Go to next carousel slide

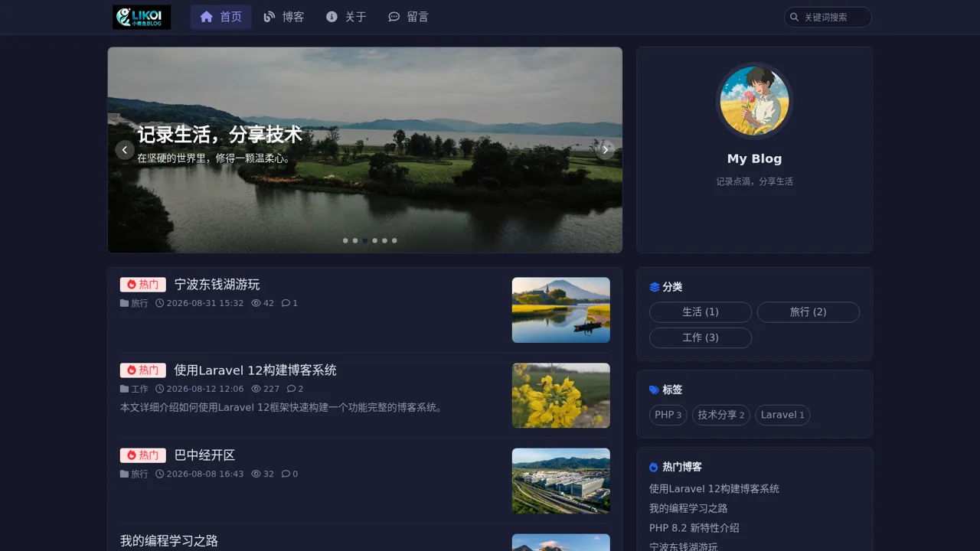pyautogui.click(x=606, y=150)
